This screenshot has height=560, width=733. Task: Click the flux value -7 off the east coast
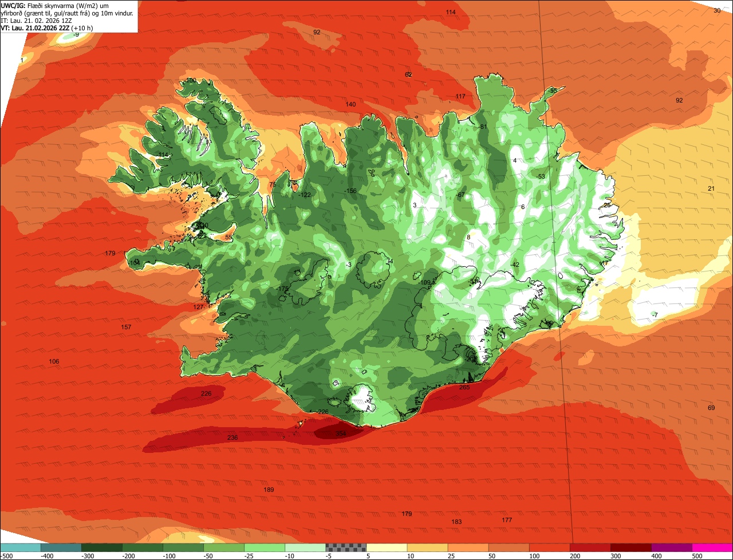click(655, 315)
